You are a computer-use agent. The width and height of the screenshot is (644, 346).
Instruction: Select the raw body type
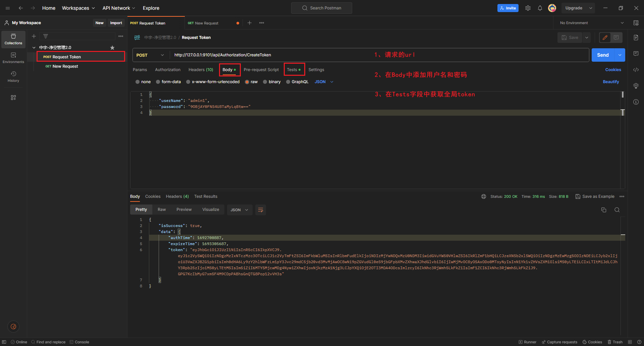pyautogui.click(x=251, y=82)
